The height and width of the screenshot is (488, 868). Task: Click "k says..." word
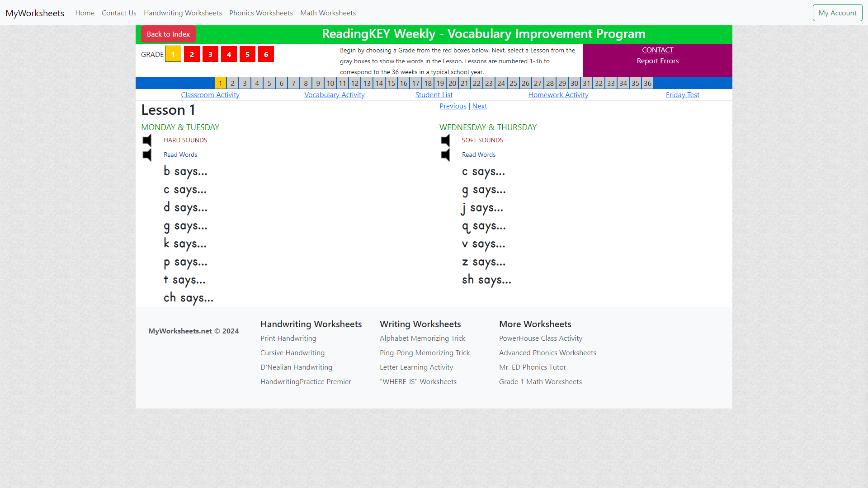(x=185, y=244)
